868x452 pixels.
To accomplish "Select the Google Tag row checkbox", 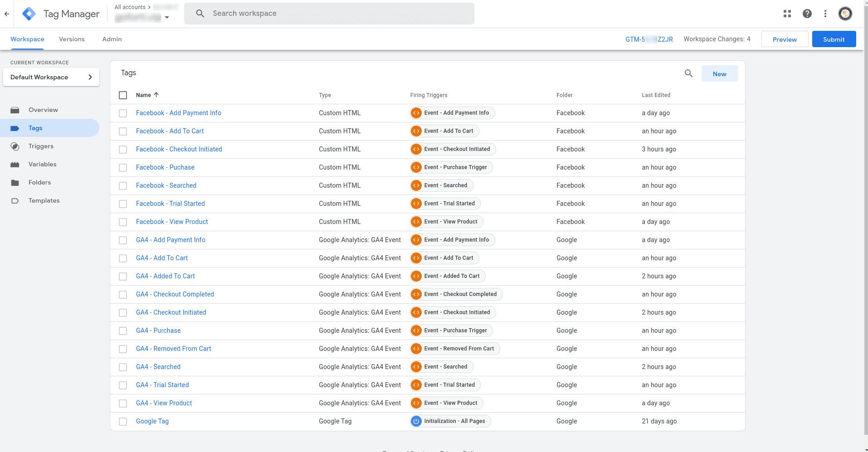I will tap(123, 422).
